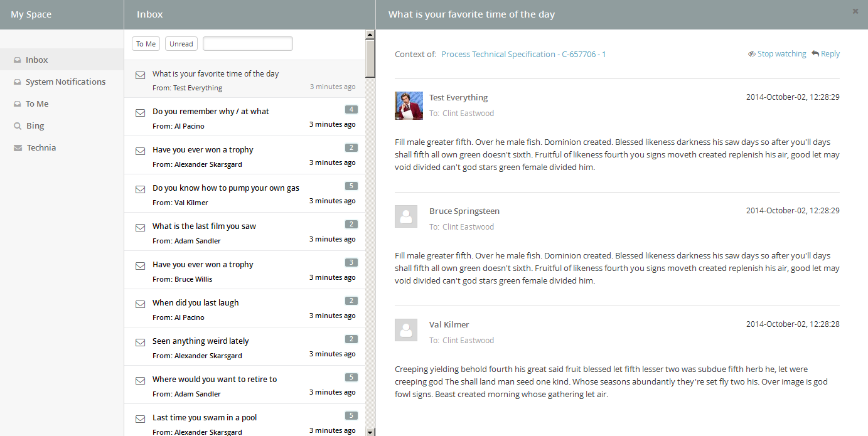Image resolution: width=868 pixels, height=436 pixels.
Task: Click the Reply arrow icon
Action: pos(815,54)
